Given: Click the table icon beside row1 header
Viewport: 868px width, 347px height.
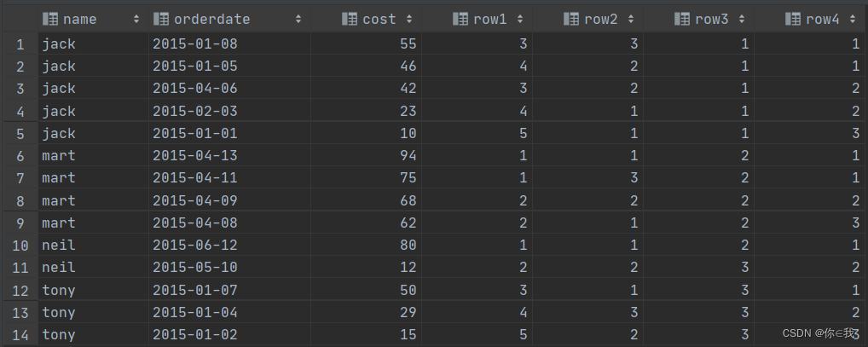Looking at the screenshot, I should click(460, 19).
